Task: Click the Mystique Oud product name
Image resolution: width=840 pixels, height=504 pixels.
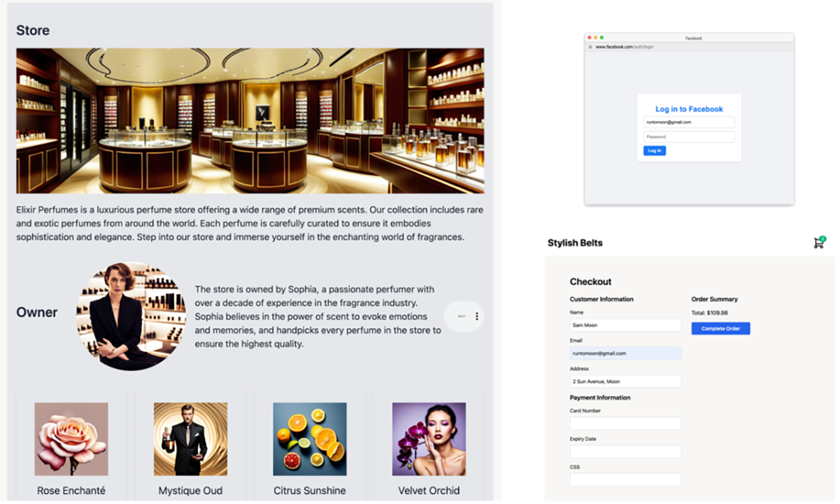Action: (190, 491)
